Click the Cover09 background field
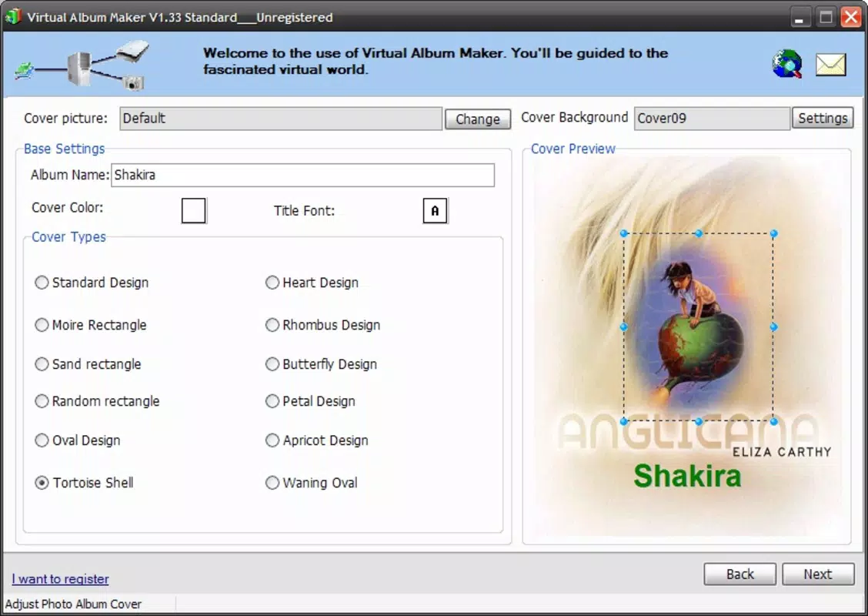This screenshot has width=868, height=616. pyautogui.click(x=712, y=119)
